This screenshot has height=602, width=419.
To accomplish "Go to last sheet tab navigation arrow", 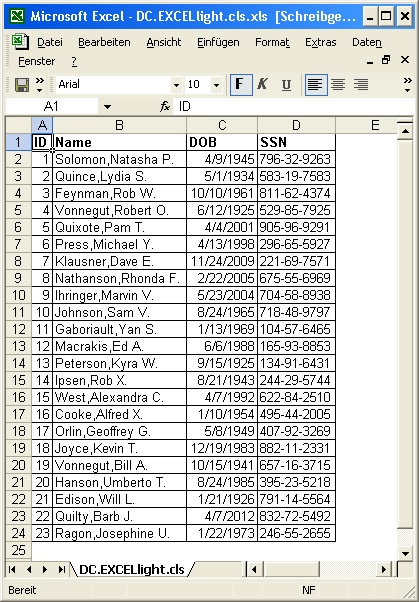I will [x=61, y=569].
